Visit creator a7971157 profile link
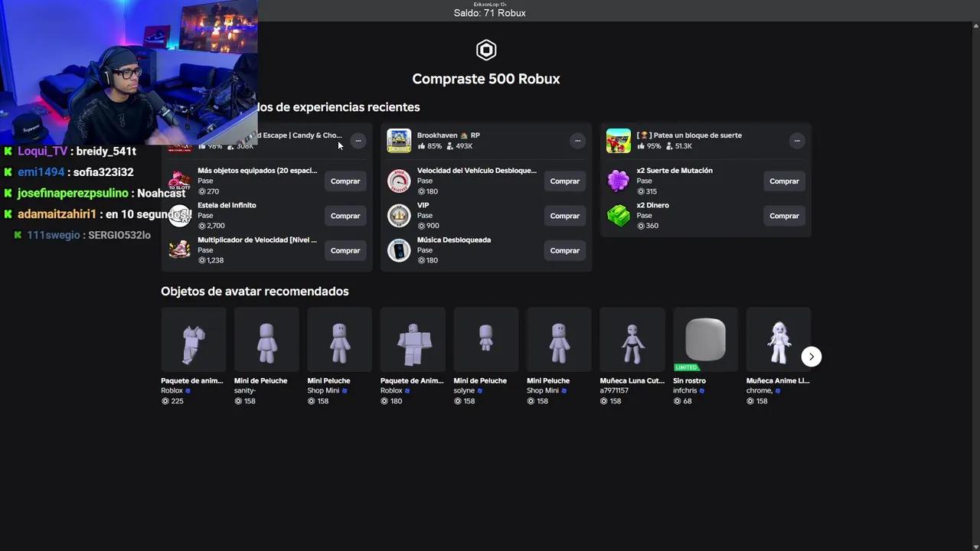This screenshot has width=980, height=551. pos(614,390)
